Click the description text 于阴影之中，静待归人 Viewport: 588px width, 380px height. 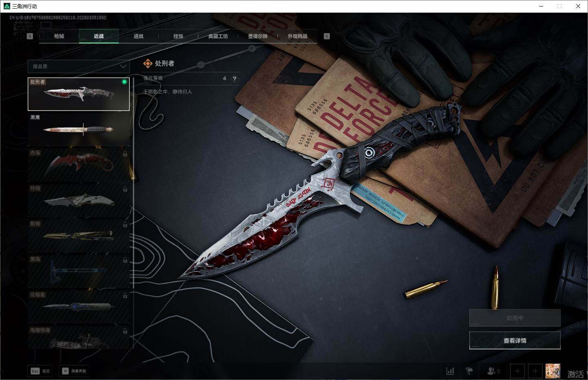click(x=168, y=92)
